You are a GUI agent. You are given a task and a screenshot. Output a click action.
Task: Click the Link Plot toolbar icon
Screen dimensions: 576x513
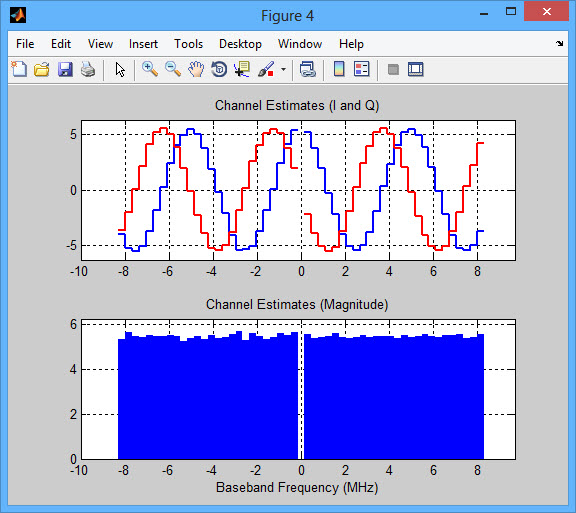click(x=307, y=69)
